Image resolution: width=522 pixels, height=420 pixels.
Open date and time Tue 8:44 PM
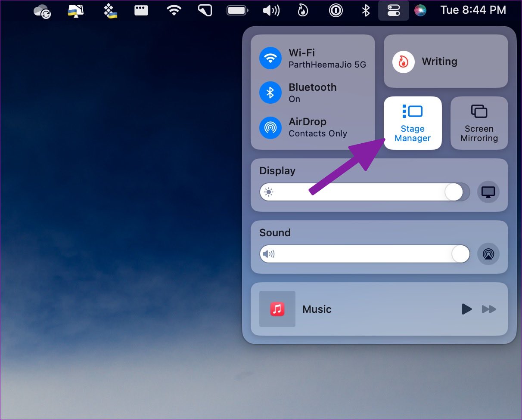pos(473,10)
